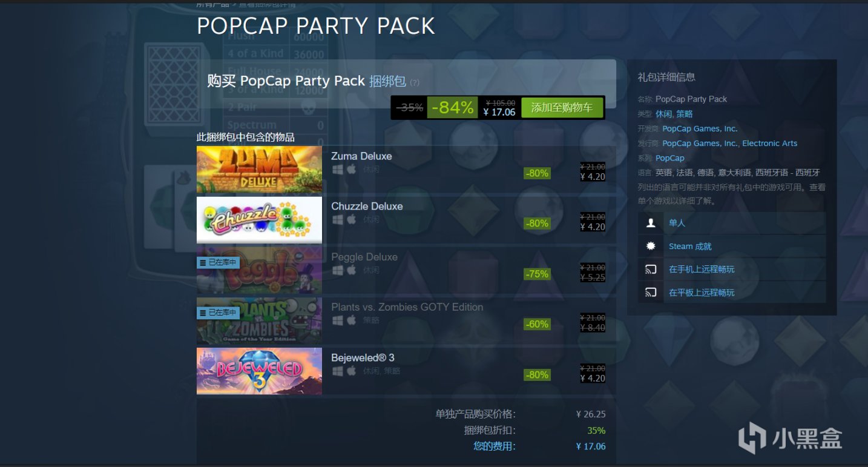This screenshot has width=868, height=467.
Task: Click the Steam achievements star icon
Action: [651, 246]
